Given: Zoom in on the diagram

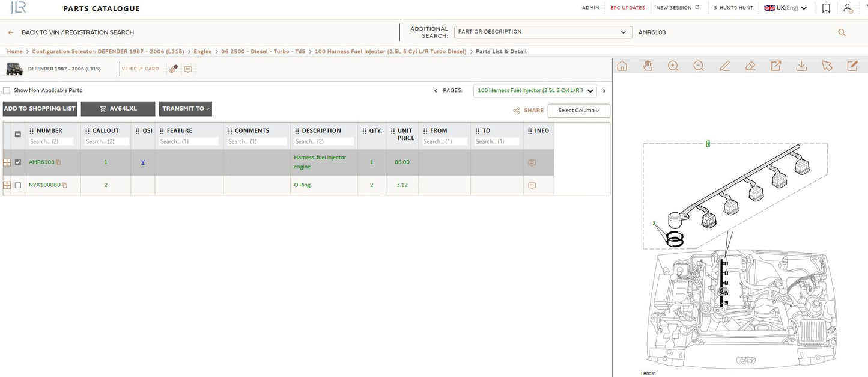Looking at the screenshot, I should pos(673,66).
